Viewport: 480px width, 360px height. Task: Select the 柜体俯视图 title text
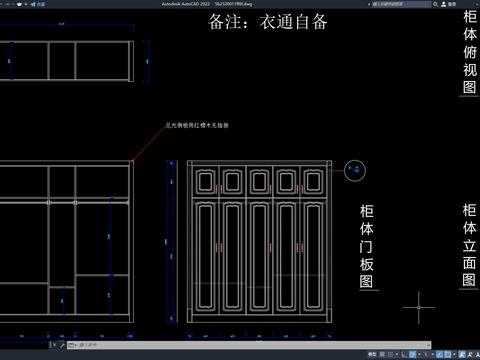tap(470, 52)
